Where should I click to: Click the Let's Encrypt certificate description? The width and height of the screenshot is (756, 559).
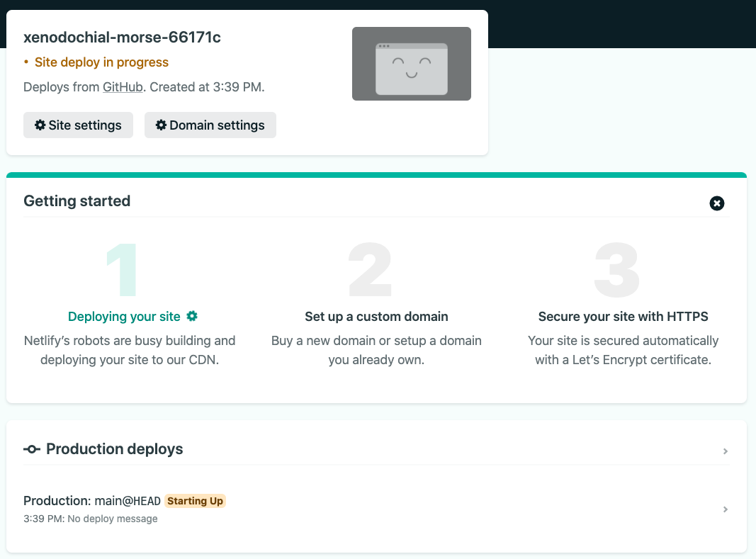(x=623, y=350)
